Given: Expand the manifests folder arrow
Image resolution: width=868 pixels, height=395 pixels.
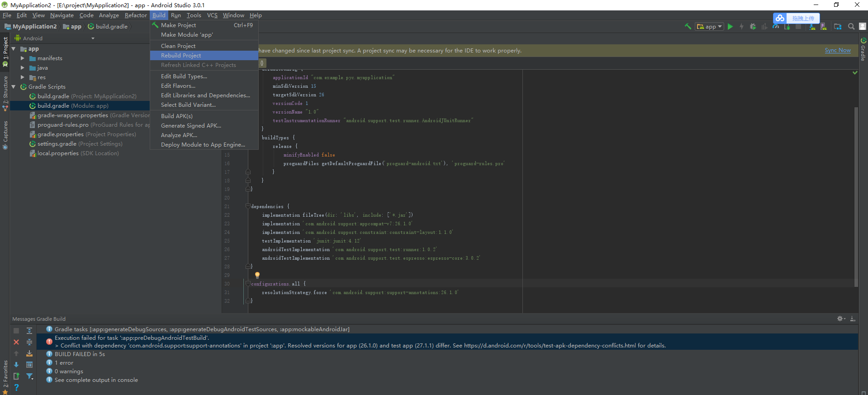Looking at the screenshot, I should [x=23, y=58].
